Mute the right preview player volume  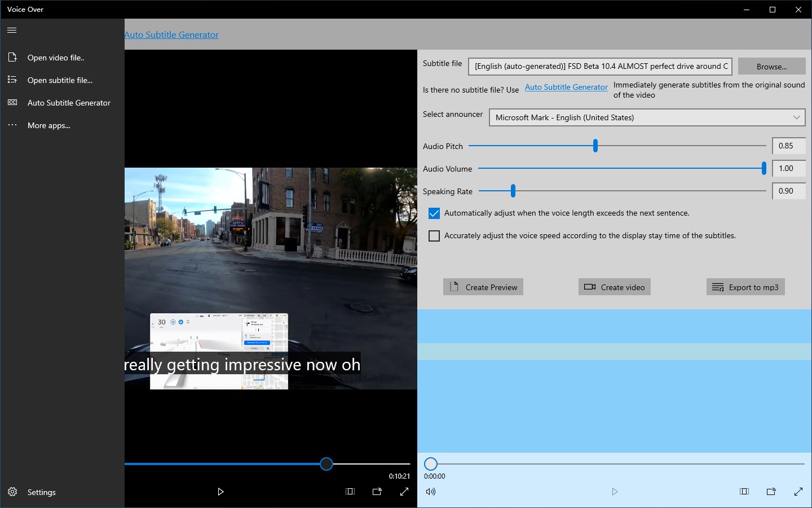[431, 492]
